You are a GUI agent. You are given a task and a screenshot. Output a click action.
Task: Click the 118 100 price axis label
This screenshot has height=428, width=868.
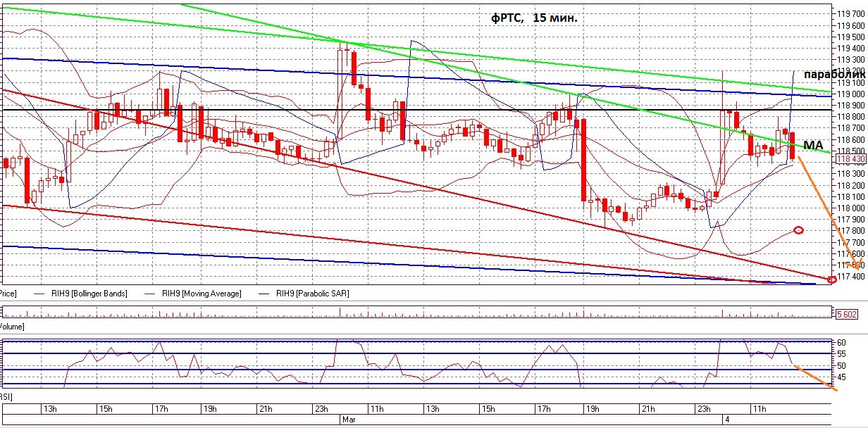point(851,196)
